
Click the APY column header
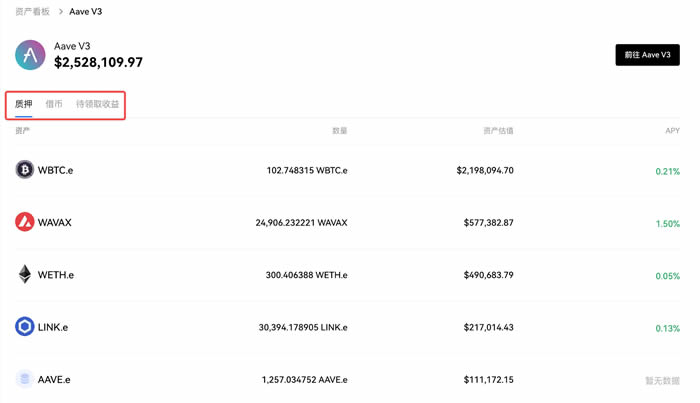[672, 131]
